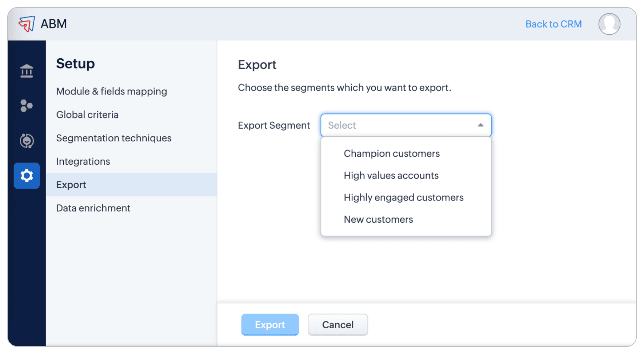This screenshot has width=644, height=354.
Task: Select the Setup gear icon
Action: [x=27, y=176]
